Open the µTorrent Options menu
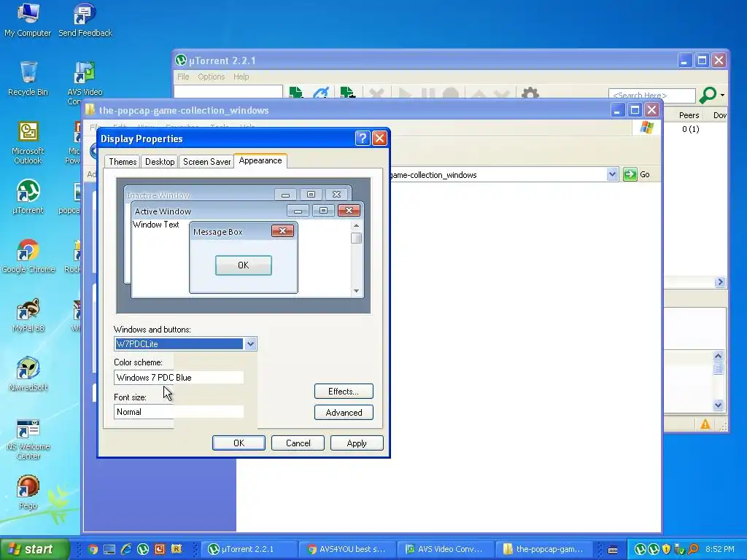 [x=211, y=77]
